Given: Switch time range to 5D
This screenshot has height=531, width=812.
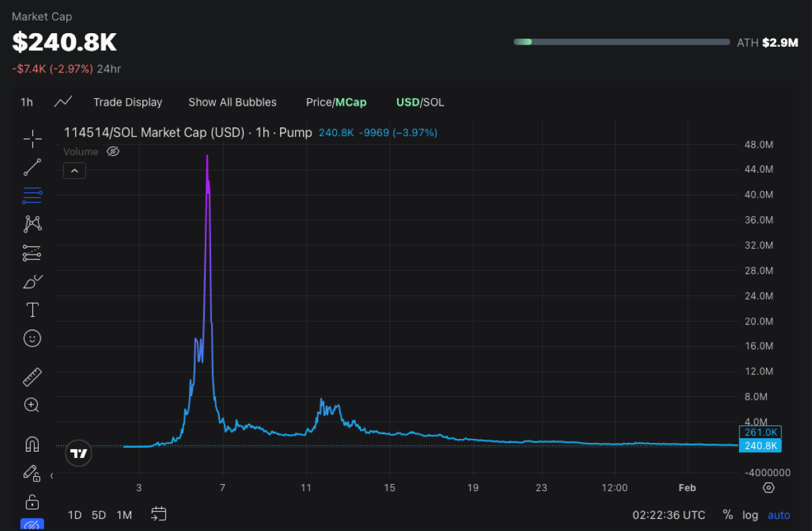Looking at the screenshot, I should [99, 515].
